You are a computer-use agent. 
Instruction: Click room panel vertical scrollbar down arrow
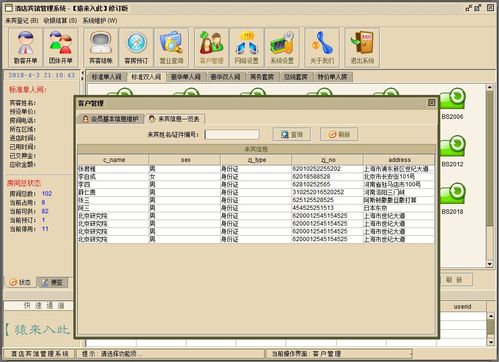point(489,264)
